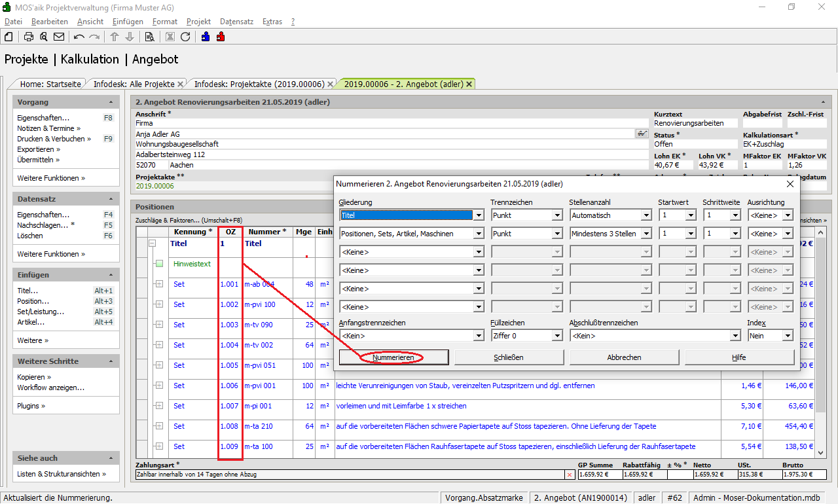Click the new document toolbar icon
The image size is (838, 504).
pos(9,37)
